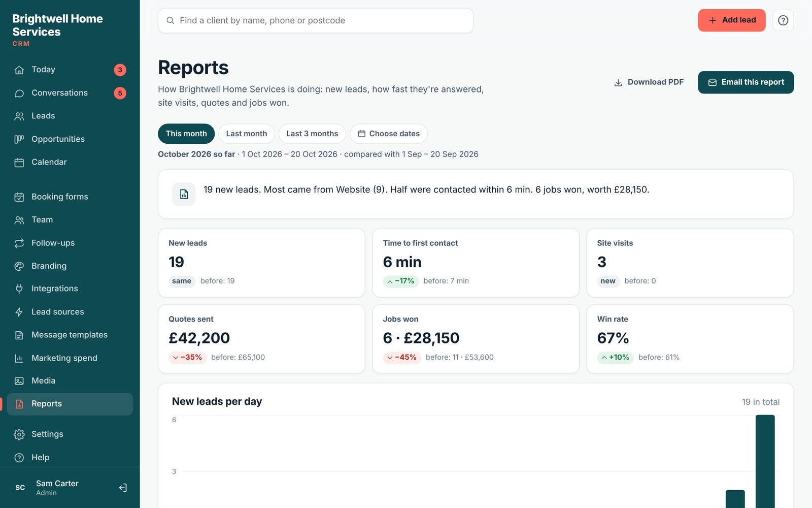Viewport: 812px width, 508px height.
Task: Click the Today home icon in sidebar
Action: tap(19, 70)
